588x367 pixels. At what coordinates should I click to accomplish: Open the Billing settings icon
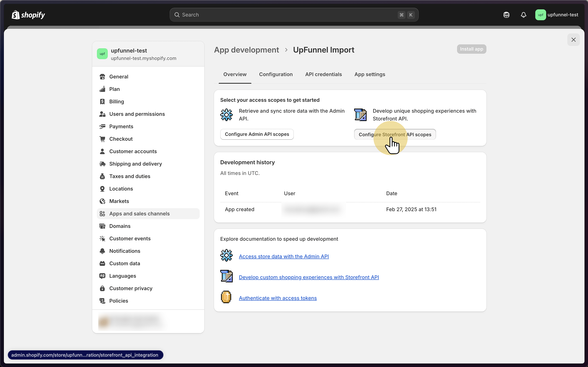pyautogui.click(x=102, y=101)
